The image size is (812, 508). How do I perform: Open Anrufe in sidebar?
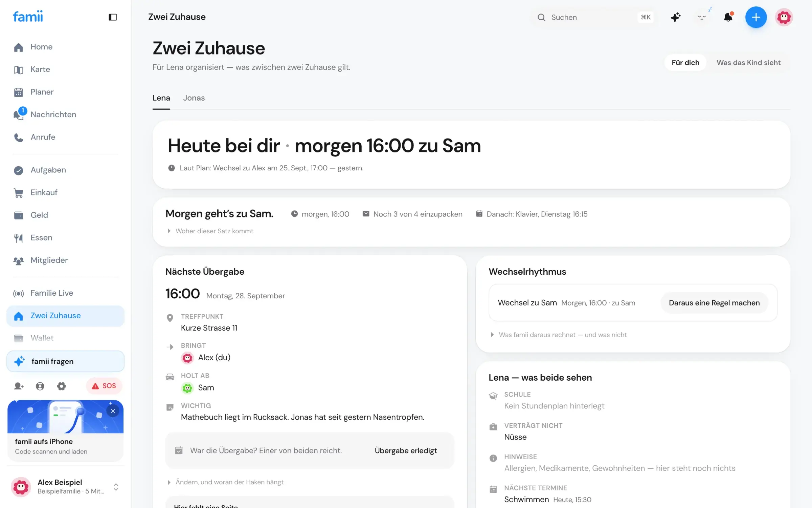(65, 137)
